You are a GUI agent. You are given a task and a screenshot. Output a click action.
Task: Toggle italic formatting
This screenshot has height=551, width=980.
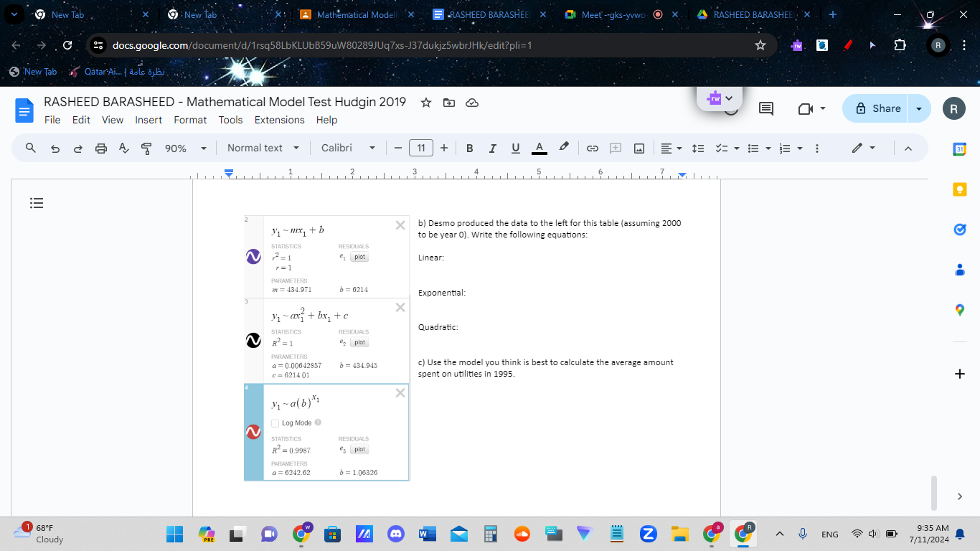[x=492, y=148]
